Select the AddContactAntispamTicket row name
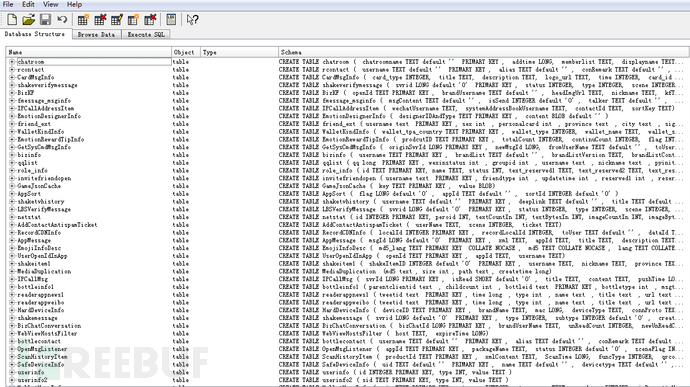 point(57,225)
